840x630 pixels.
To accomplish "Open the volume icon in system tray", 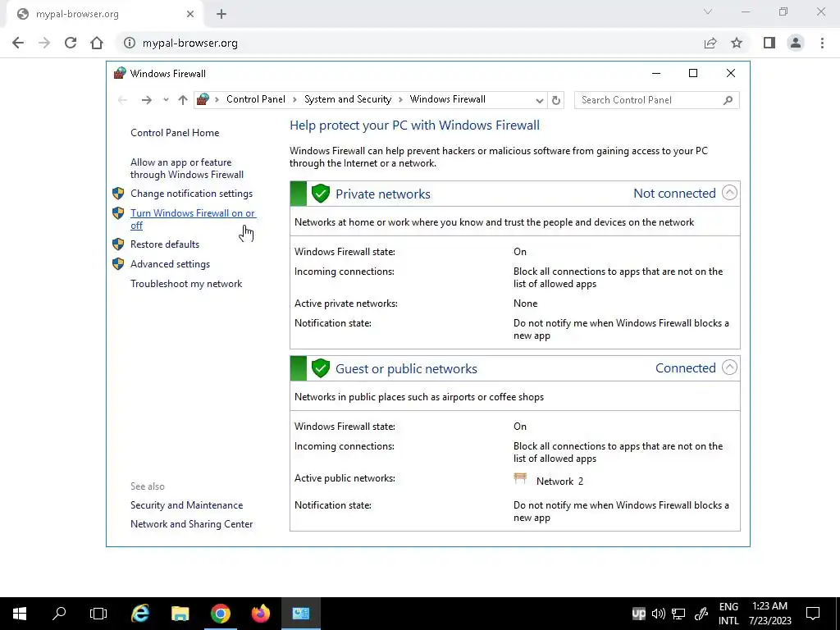I will pyautogui.click(x=659, y=614).
